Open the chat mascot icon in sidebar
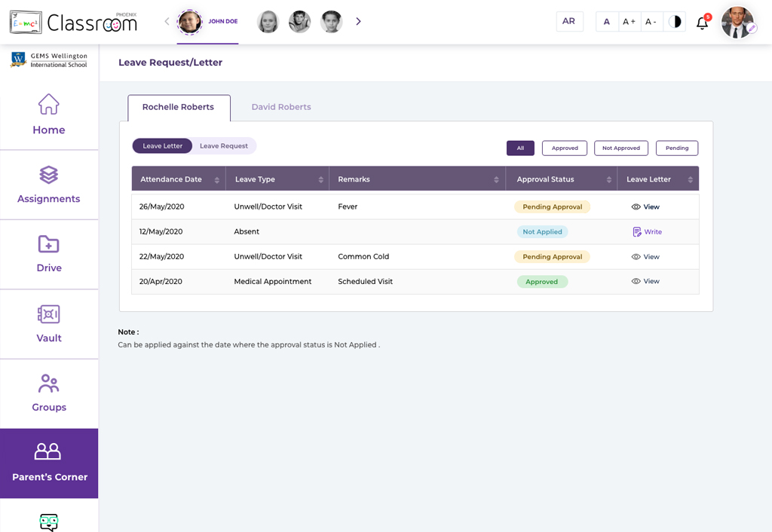 click(x=49, y=522)
